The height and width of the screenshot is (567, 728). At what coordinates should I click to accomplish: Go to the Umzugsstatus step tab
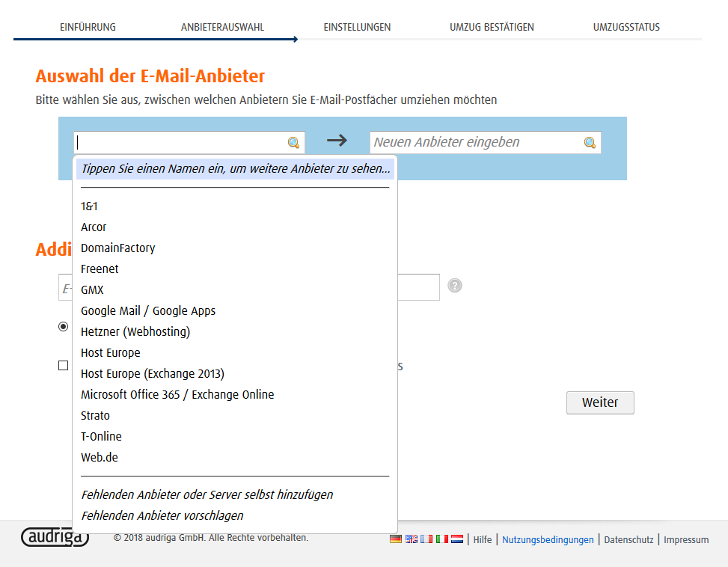(626, 27)
